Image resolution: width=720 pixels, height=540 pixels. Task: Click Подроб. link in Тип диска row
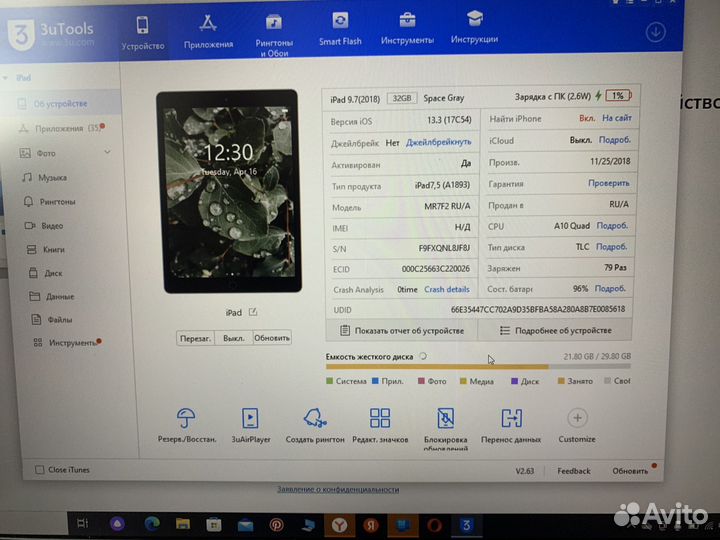pyautogui.click(x=612, y=247)
